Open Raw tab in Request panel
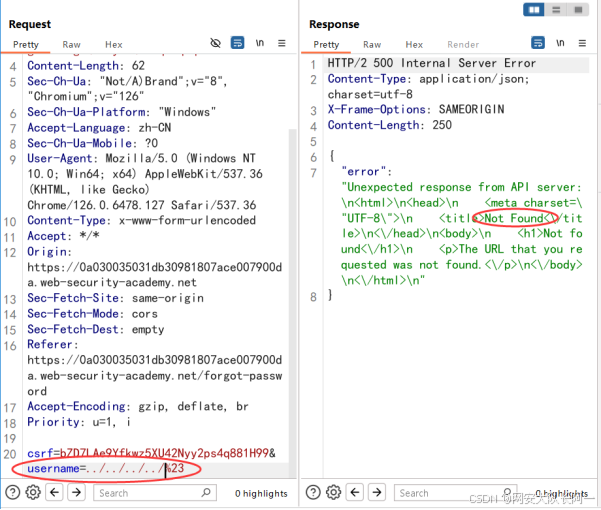 [71, 45]
